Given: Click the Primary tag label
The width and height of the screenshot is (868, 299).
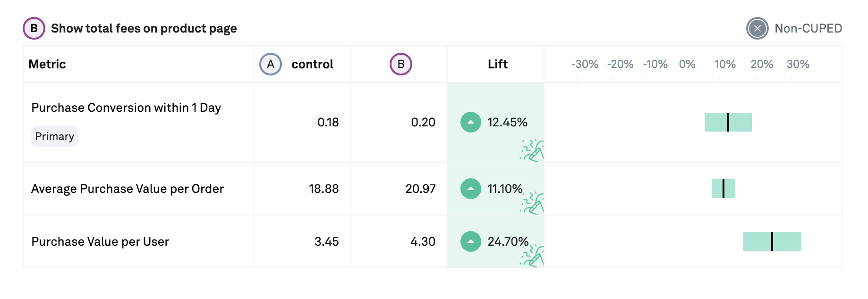Looking at the screenshot, I should coord(54,136).
